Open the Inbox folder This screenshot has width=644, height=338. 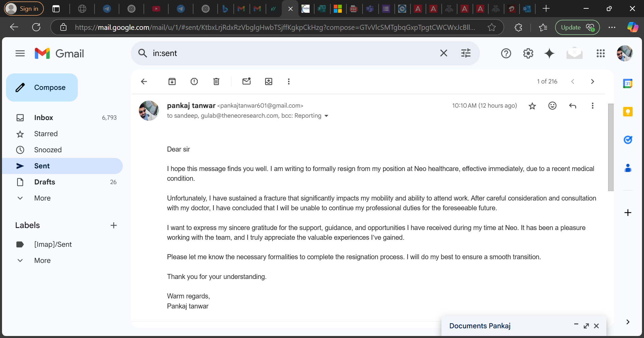pos(44,118)
